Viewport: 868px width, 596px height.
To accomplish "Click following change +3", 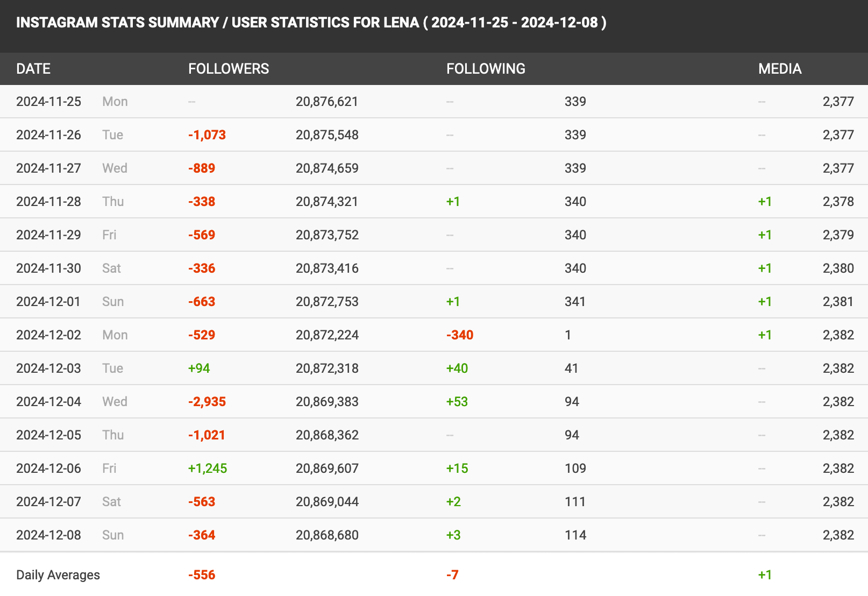I will coord(453,535).
